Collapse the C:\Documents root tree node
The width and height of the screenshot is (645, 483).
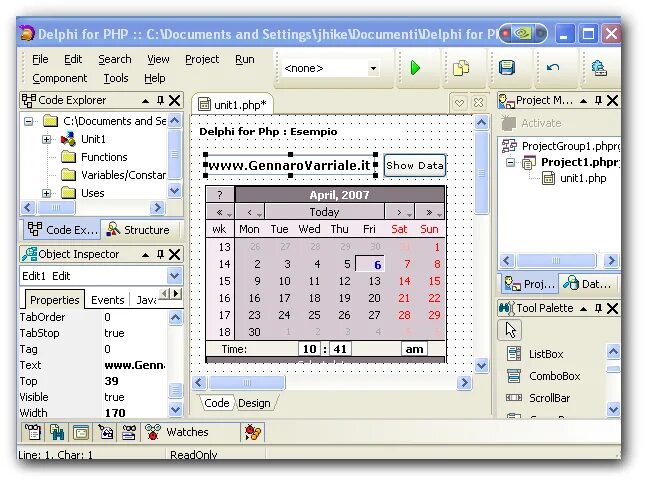(x=28, y=121)
